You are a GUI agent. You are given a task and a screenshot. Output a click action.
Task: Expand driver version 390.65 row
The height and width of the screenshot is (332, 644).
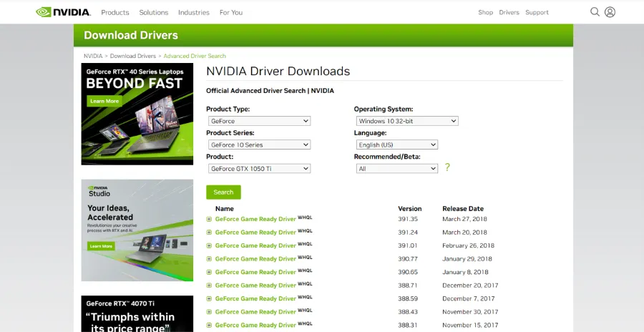(209, 272)
